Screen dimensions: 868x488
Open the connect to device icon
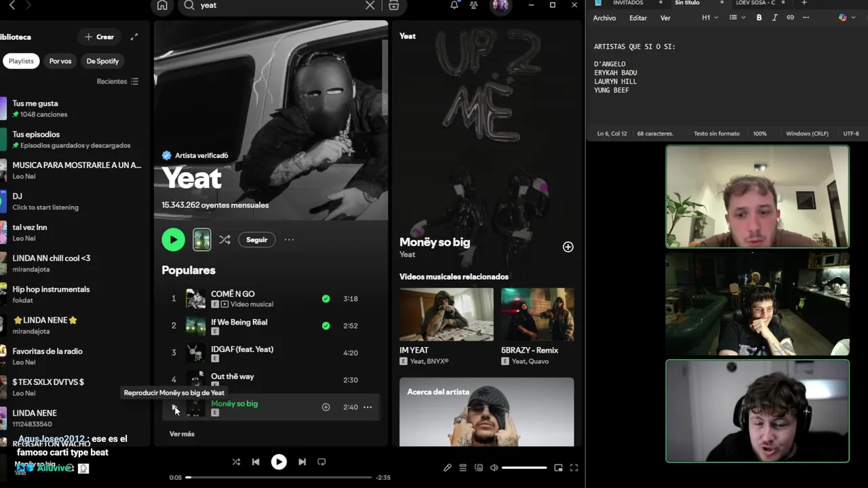(479, 468)
